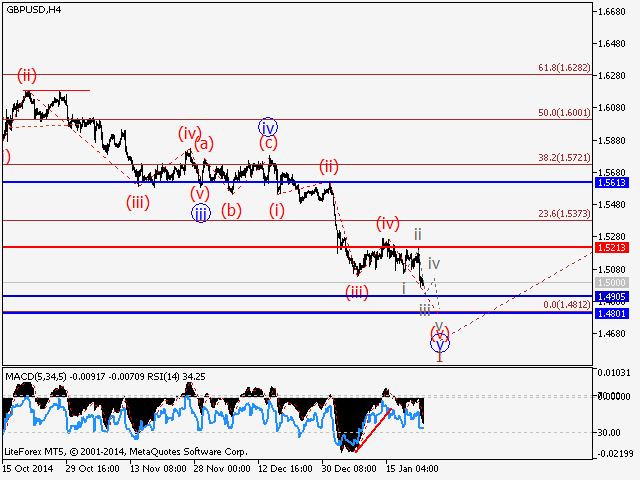640x480 pixels.
Task: Click the LiteForex MT5 copyright text
Action: pos(126,452)
